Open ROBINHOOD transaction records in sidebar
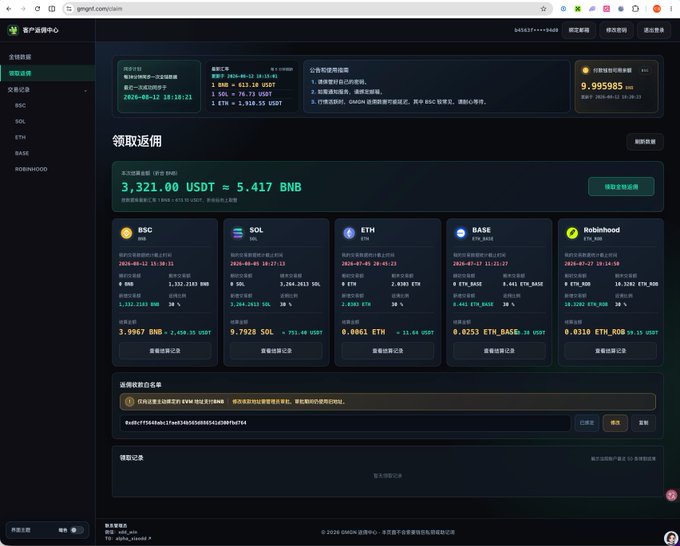Viewport: 680px width, 546px height. click(31, 169)
